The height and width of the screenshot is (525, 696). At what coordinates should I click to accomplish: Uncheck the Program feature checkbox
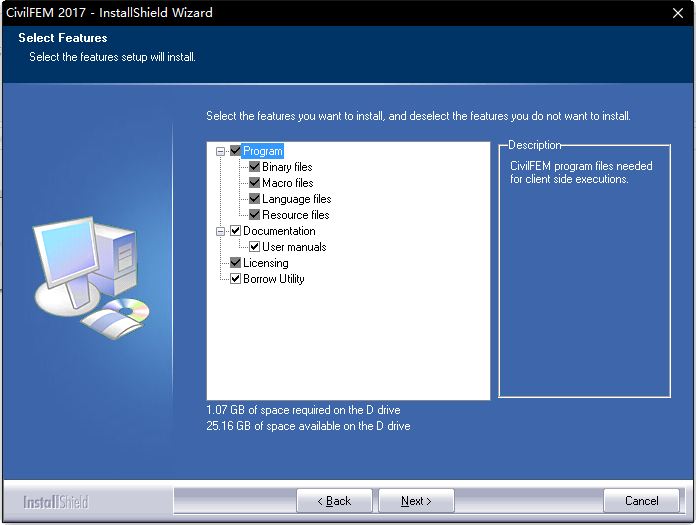click(x=235, y=151)
